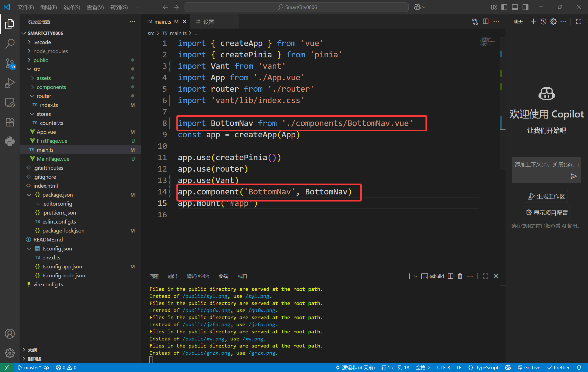Open editor more actions ellipsis
This screenshot has height=372, width=588.
pyautogui.click(x=496, y=21)
